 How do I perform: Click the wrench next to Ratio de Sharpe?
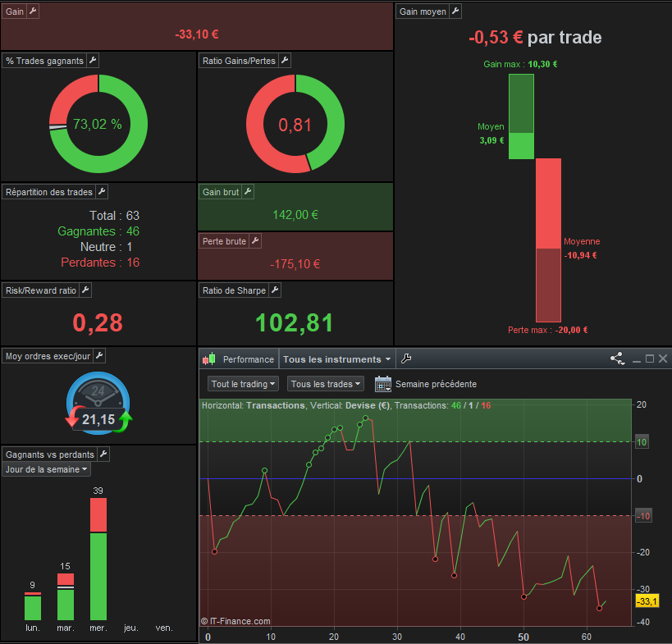click(x=275, y=290)
